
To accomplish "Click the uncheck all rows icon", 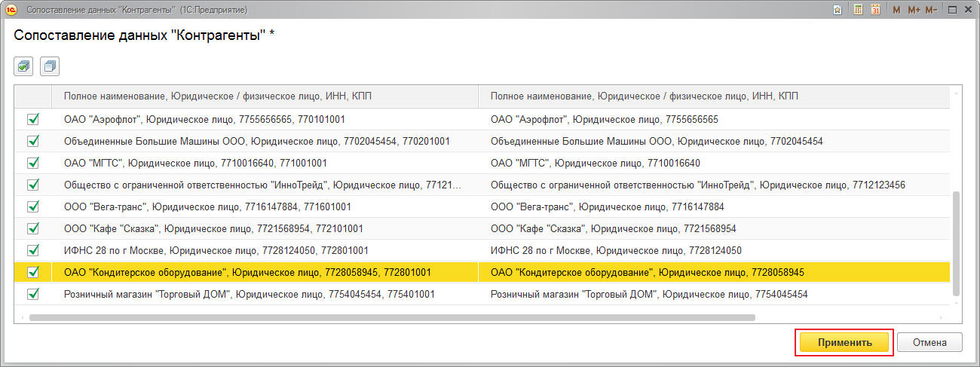I will [x=50, y=66].
